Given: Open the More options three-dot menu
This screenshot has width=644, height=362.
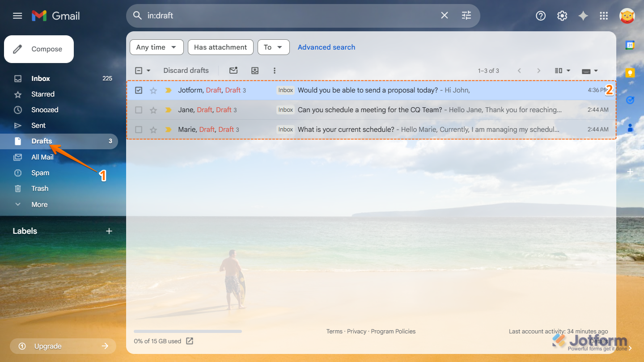Looking at the screenshot, I should [x=275, y=71].
